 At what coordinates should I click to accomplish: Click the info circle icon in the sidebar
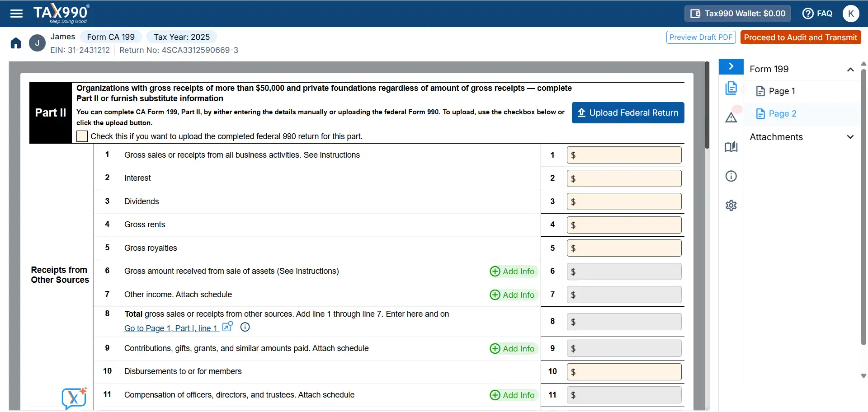tap(731, 176)
